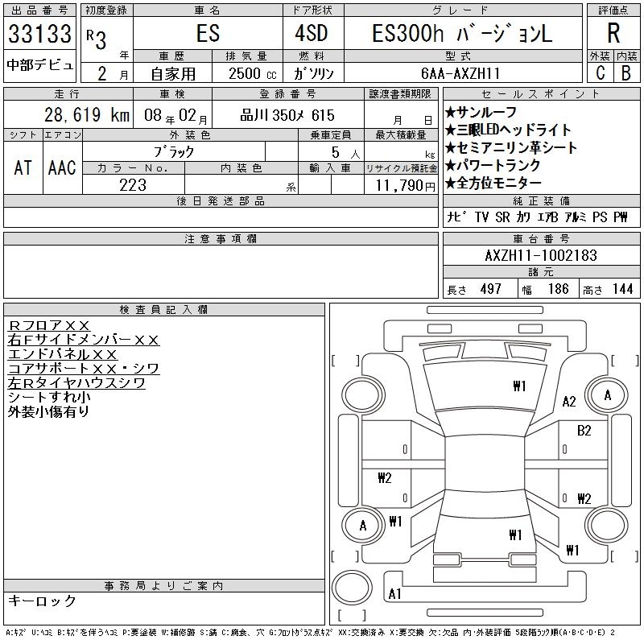The image size is (644, 644).
Task: Select the W2 mark on the left door
Action: pos(384,478)
